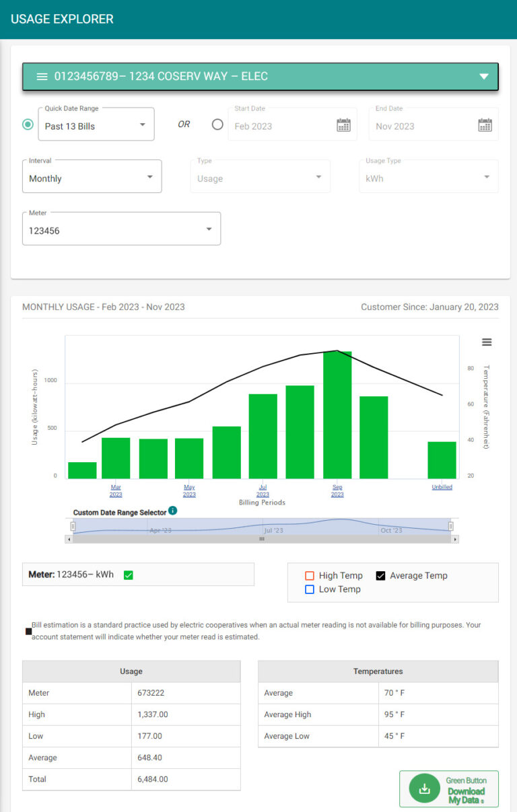Expand the account selector dropdown arrow
This screenshot has height=812, width=517.
483,77
